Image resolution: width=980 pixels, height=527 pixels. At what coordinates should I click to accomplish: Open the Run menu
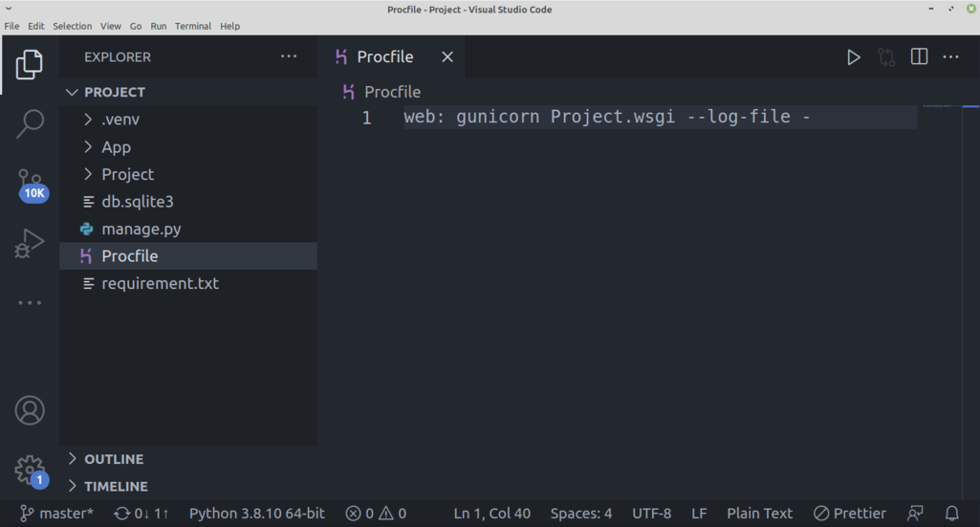click(159, 26)
